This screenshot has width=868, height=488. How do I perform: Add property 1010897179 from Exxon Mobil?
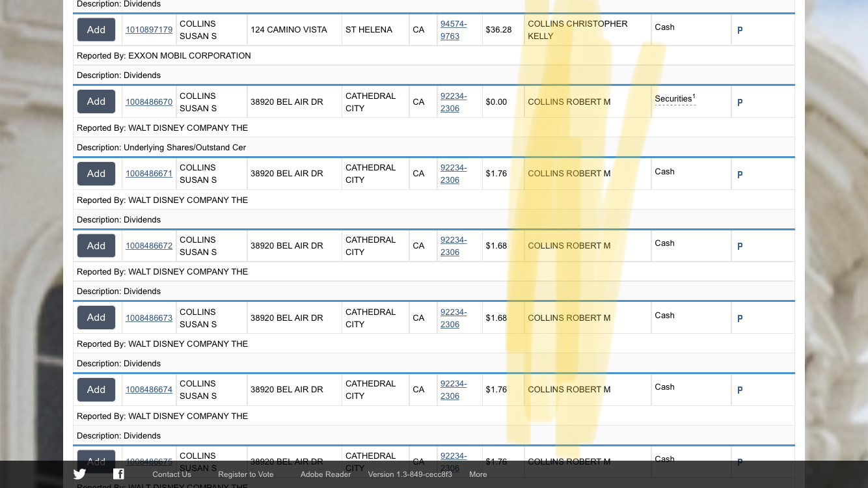point(96,30)
